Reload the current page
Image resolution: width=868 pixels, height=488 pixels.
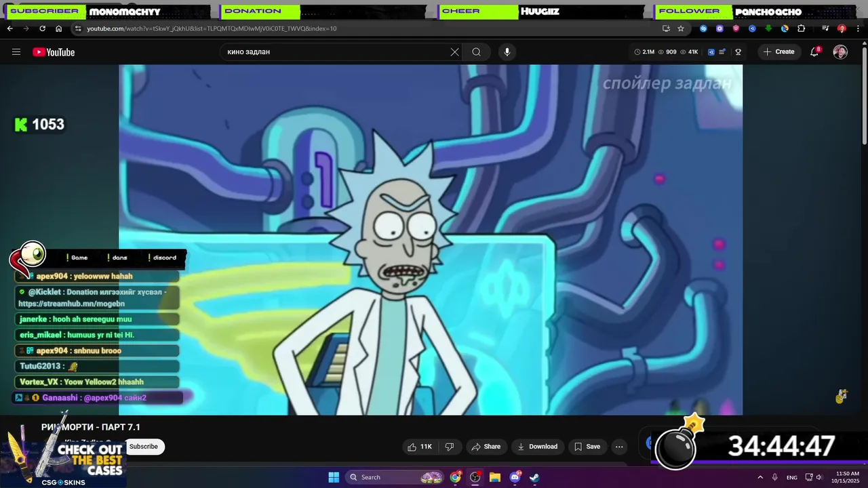click(x=42, y=28)
